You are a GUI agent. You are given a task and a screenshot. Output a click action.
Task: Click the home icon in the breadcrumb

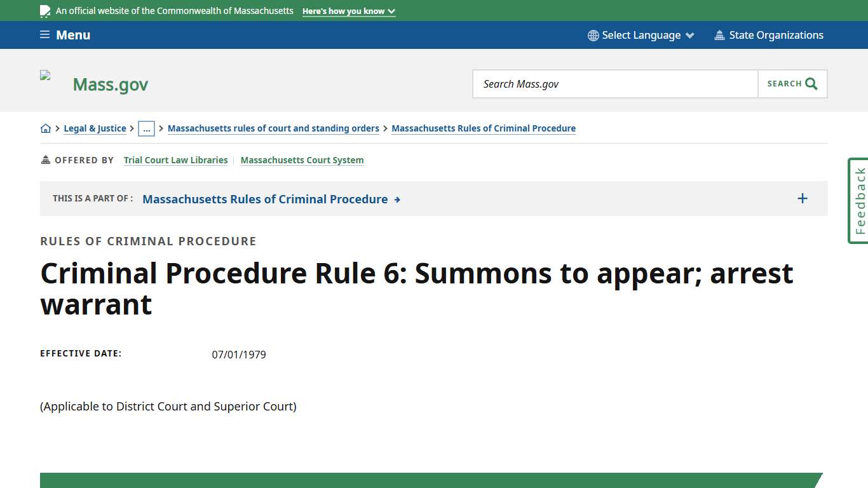tap(46, 128)
